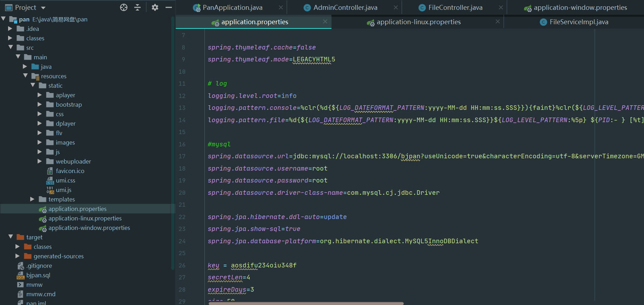Select the webuploader folder label
This screenshot has height=305, width=644.
73,161
